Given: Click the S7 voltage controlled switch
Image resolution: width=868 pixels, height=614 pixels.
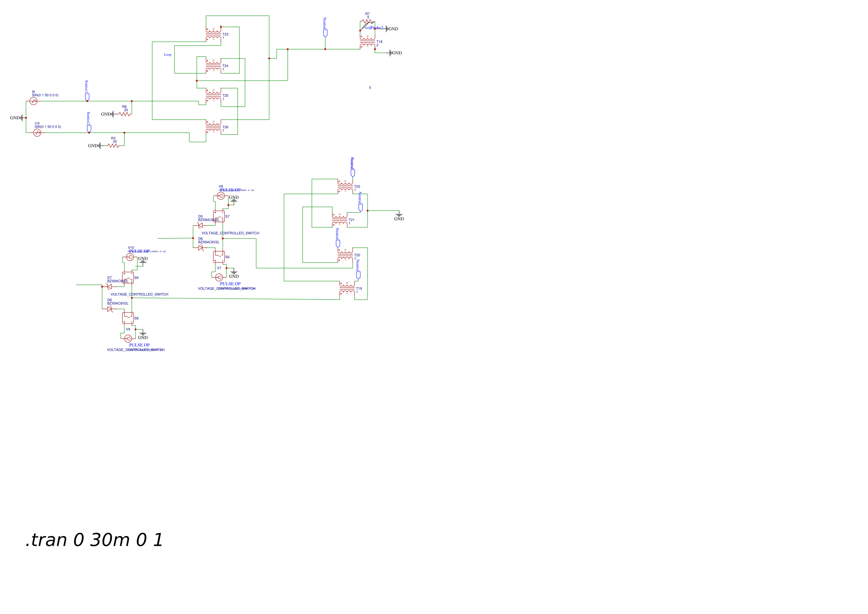Looking at the screenshot, I should coord(219,217).
